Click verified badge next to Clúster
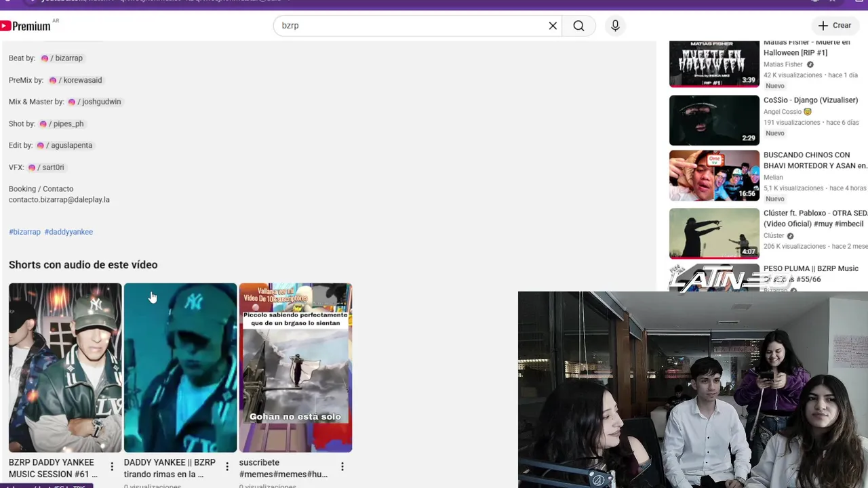The image size is (868, 488). click(x=790, y=236)
